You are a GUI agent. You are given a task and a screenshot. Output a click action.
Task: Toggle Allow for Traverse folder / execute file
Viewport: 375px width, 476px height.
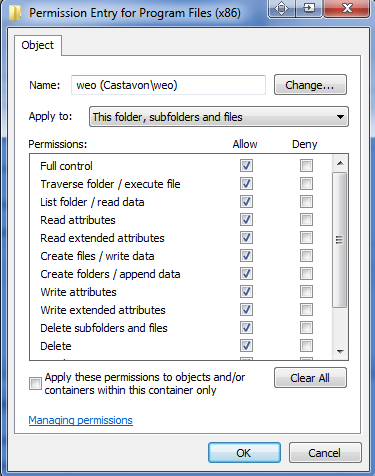click(x=246, y=184)
